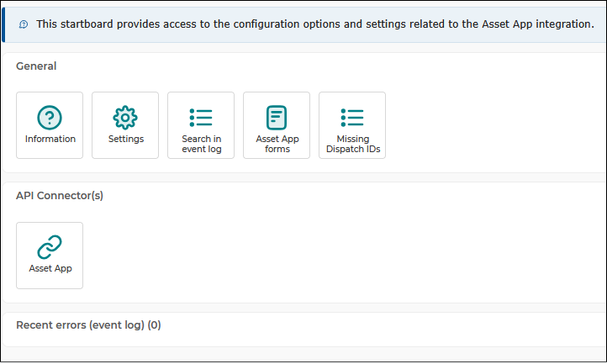The height and width of the screenshot is (364, 607).
Task: Click the blank area of the API Connector(s) panel
Action: 345,256
